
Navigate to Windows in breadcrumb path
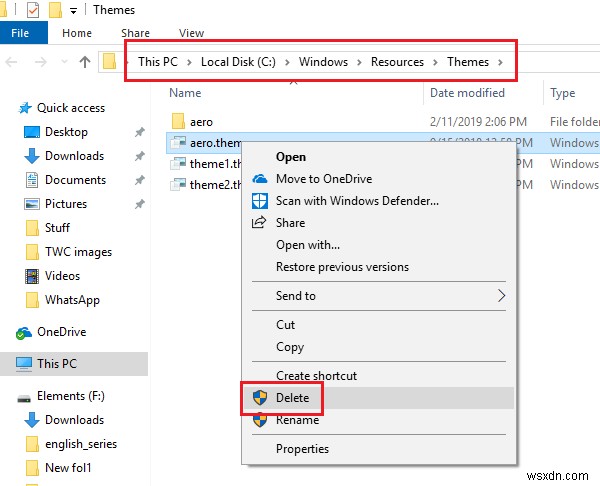tap(323, 62)
